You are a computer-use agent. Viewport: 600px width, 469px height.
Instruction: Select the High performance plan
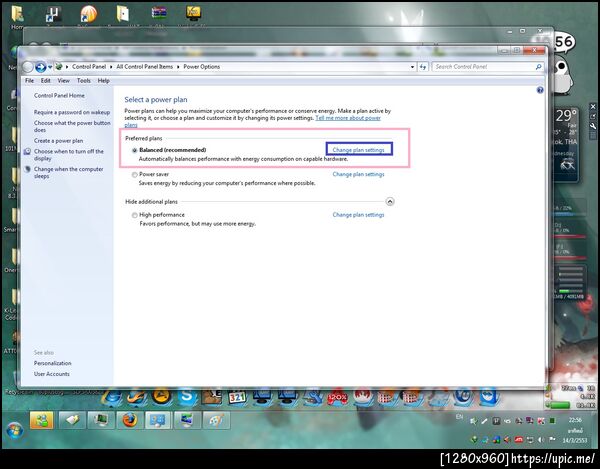(x=135, y=215)
